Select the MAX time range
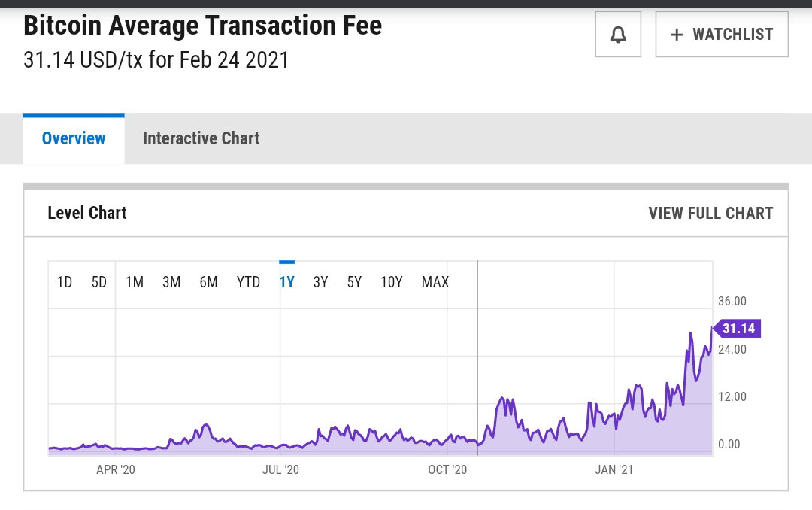Image resolution: width=812 pixels, height=510 pixels. click(435, 282)
